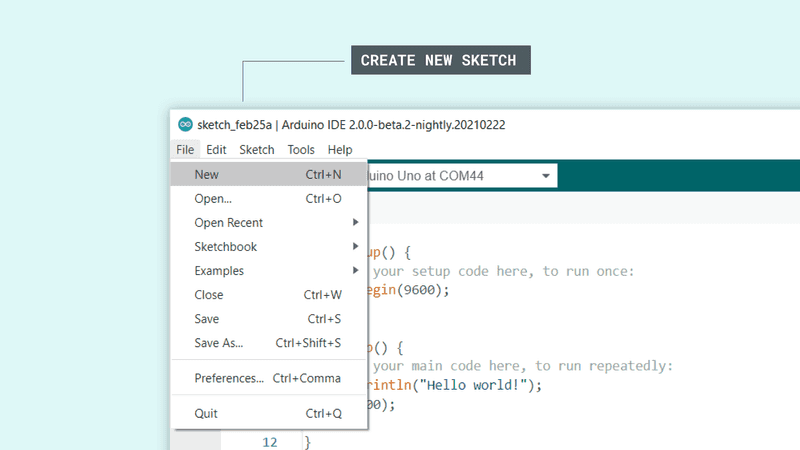Screen dimensions: 800x450
Task: Click line number 12 in the gutter
Action: (x=270, y=441)
